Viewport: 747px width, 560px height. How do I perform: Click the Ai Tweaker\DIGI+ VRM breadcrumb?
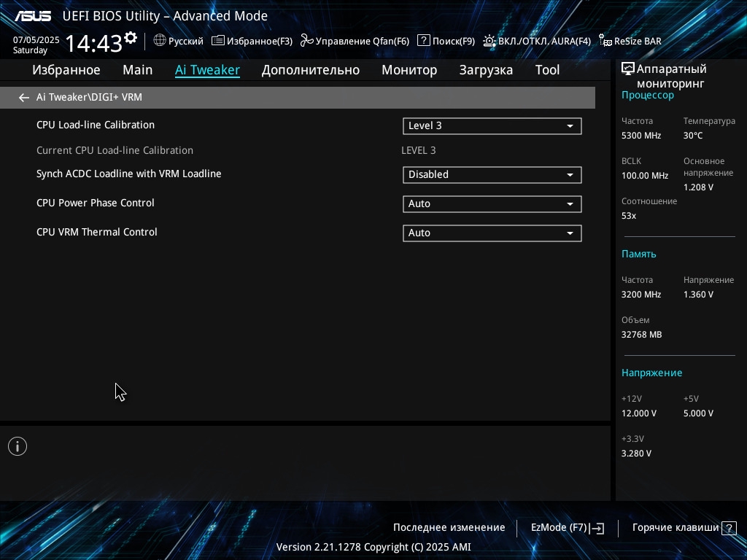click(x=89, y=97)
